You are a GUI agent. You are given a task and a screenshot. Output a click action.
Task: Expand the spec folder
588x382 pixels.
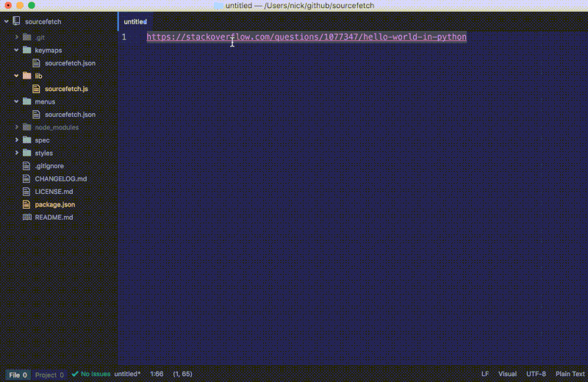17,140
